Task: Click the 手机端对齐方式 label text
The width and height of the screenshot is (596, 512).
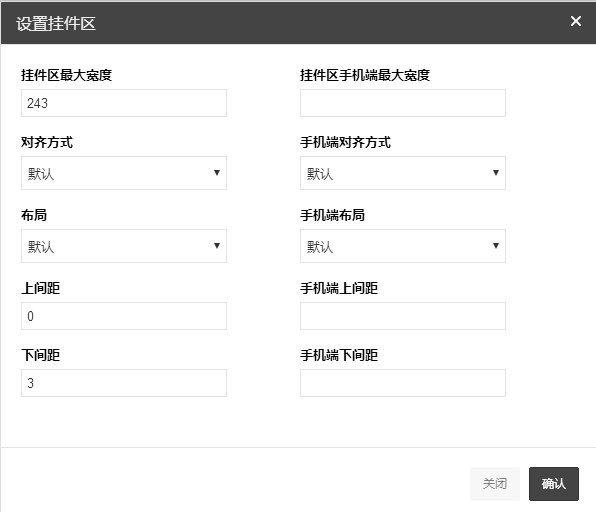Action: (x=346, y=143)
